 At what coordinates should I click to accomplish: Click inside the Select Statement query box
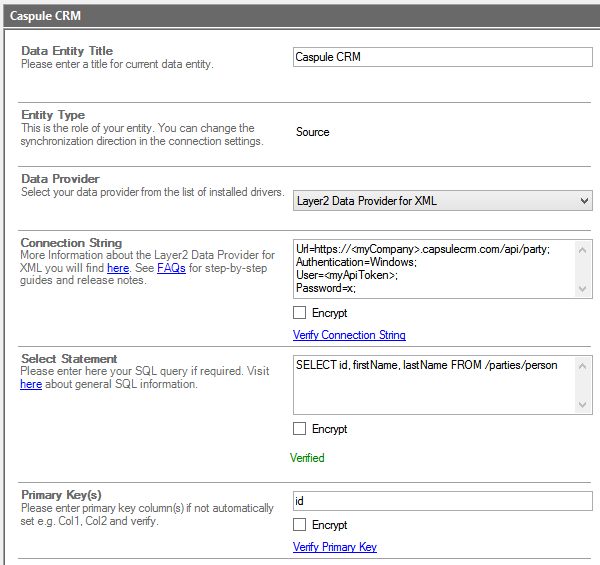pos(432,384)
